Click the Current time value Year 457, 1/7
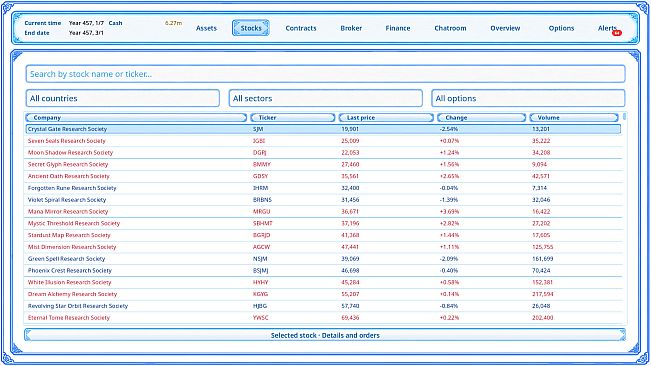651x366 pixels. [x=86, y=23]
